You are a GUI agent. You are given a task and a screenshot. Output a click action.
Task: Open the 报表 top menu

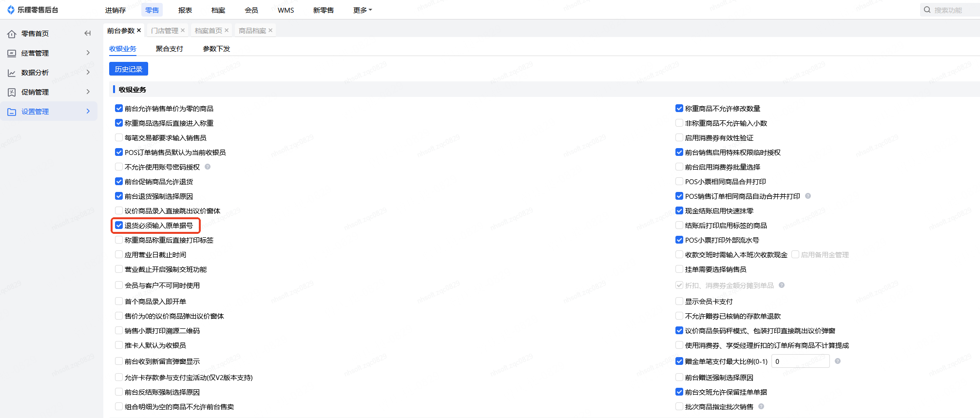pyautogui.click(x=185, y=10)
